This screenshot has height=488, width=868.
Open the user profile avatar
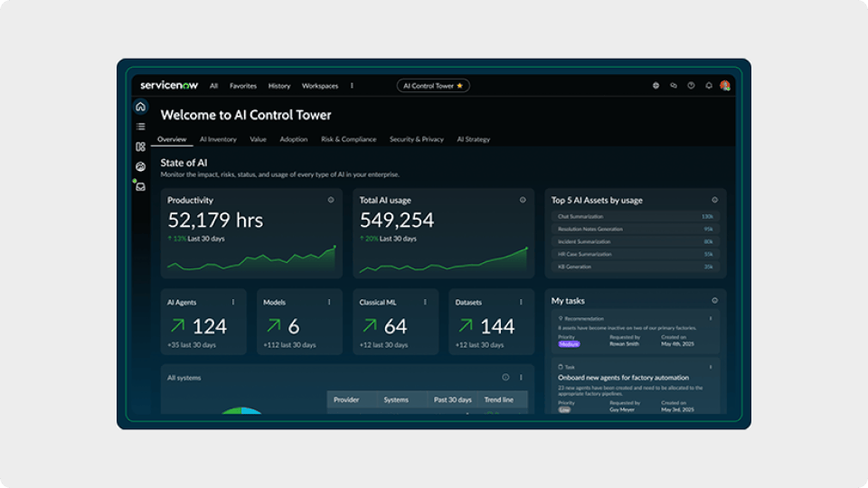click(724, 86)
